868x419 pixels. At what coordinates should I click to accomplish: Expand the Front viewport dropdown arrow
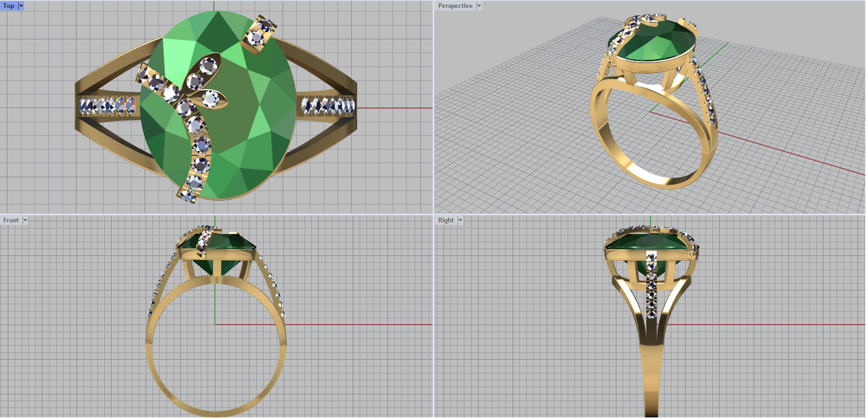25,220
